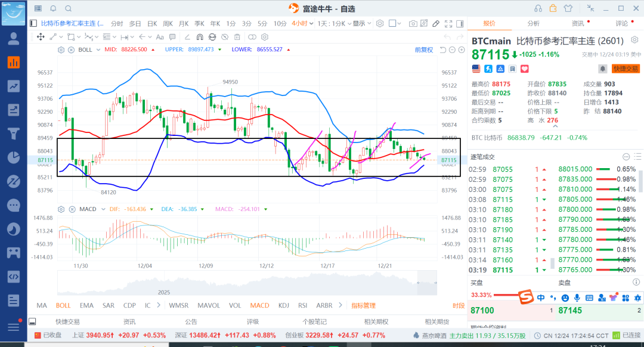Enter fullscreen chart mode icon

point(448,23)
